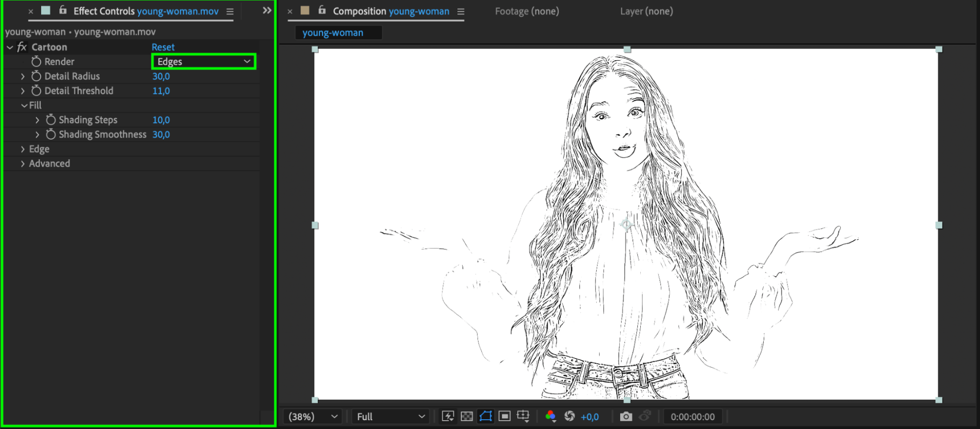Expand the Edge property group
980x429 pixels.
pyautogui.click(x=23, y=149)
